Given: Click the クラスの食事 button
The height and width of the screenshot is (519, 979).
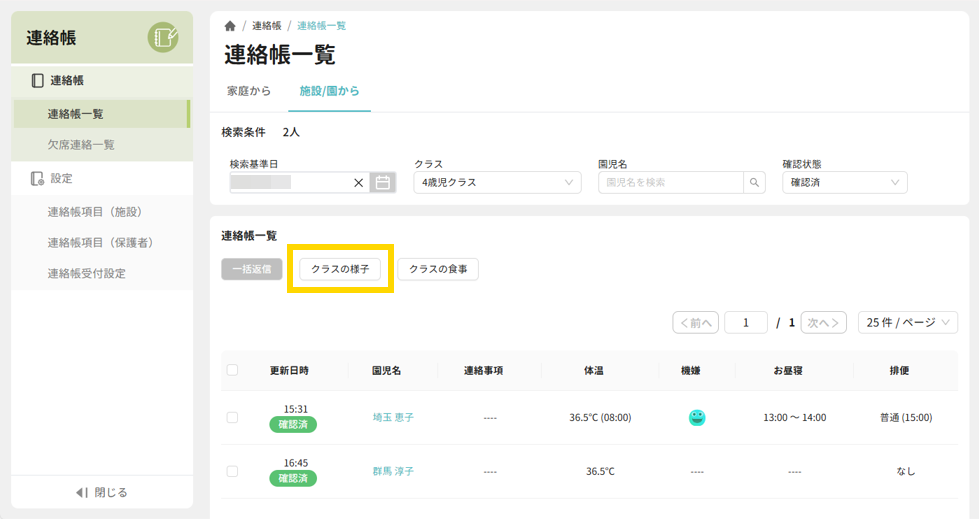Looking at the screenshot, I should (437, 269).
